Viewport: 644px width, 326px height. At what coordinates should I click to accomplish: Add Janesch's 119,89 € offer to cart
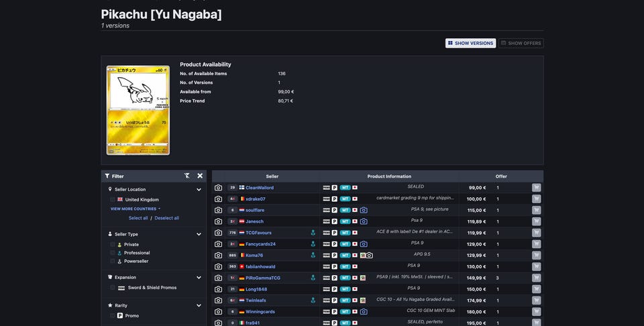click(x=537, y=222)
